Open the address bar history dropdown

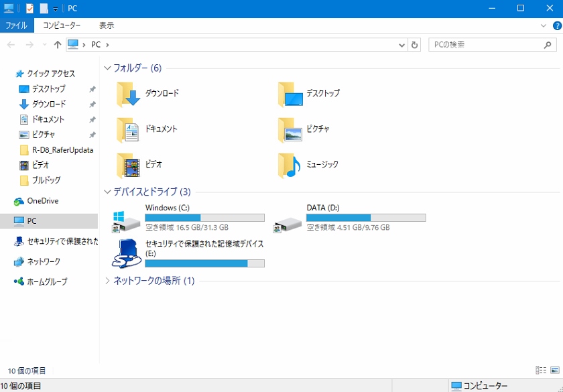pos(401,45)
